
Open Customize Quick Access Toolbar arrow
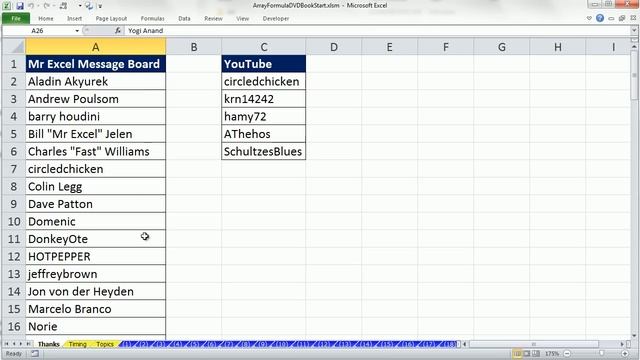coord(100,6)
